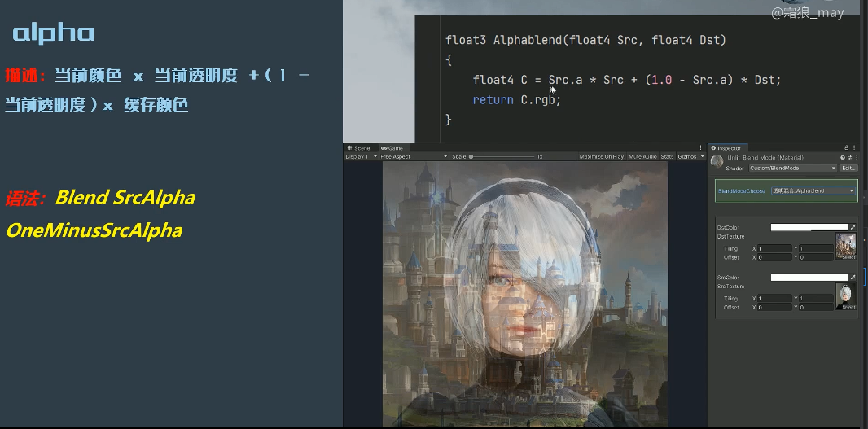Open the Display 1 dropdown
868x429 pixels.
(361, 156)
